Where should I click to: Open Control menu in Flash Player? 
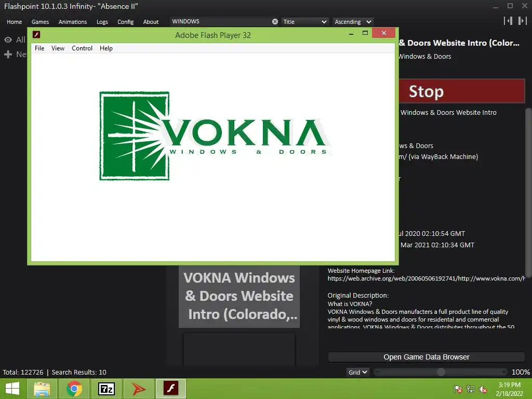pyautogui.click(x=82, y=48)
